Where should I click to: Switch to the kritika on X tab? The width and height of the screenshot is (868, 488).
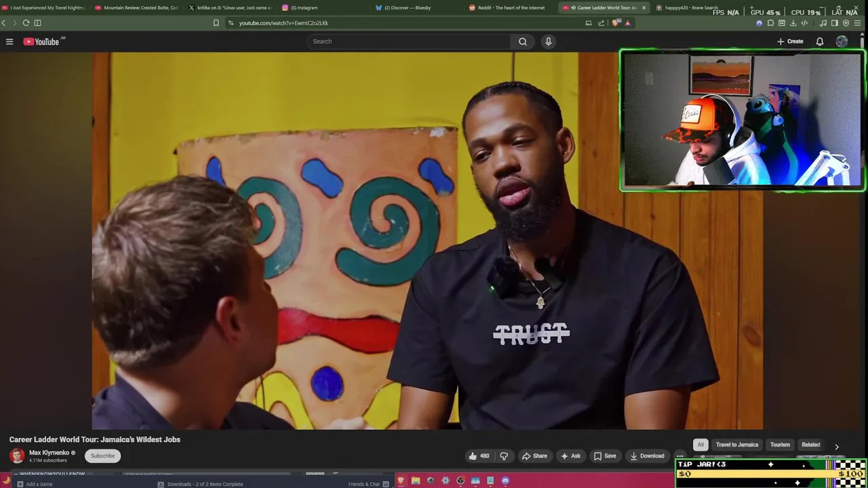point(230,7)
